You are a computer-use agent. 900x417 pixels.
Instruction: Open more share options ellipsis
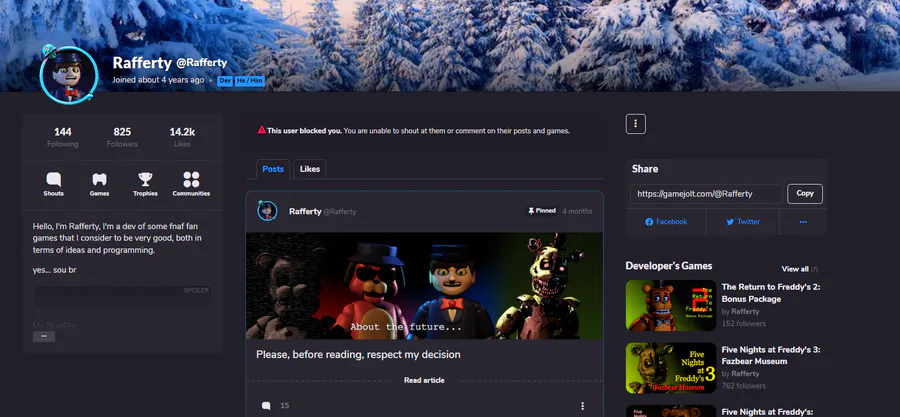tap(803, 222)
